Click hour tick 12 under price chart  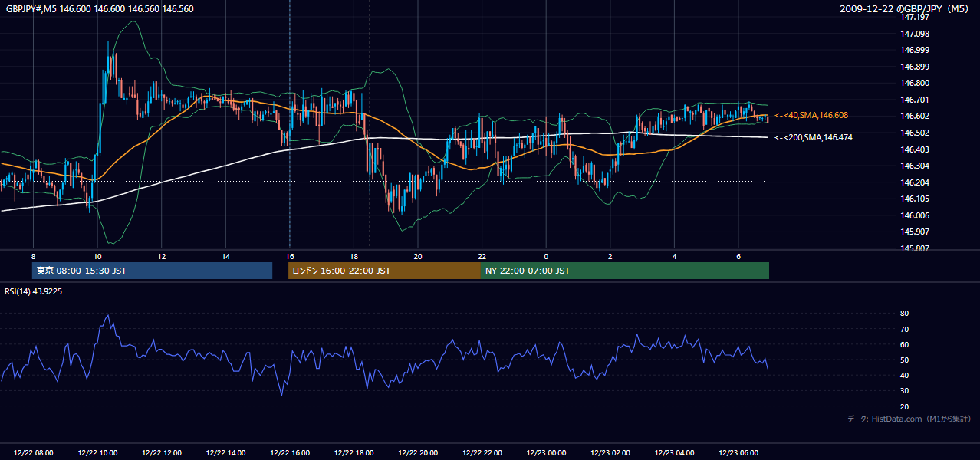click(162, 256)
